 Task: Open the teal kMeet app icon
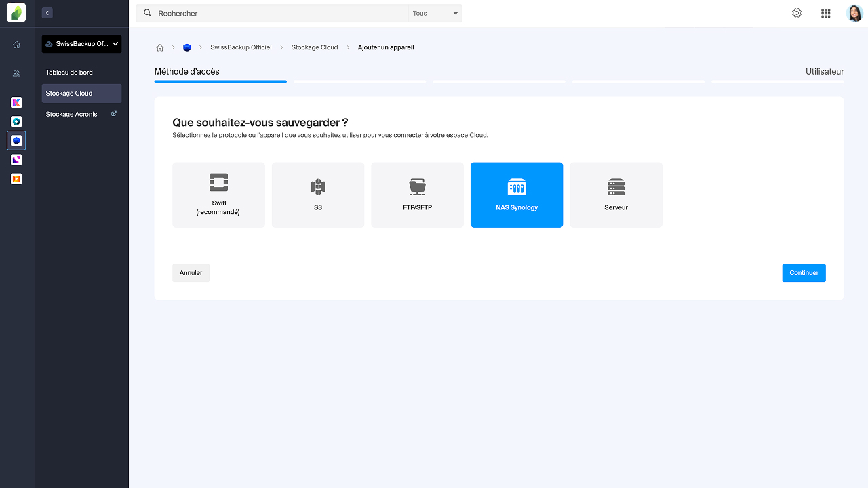click(x=16, y=121)
